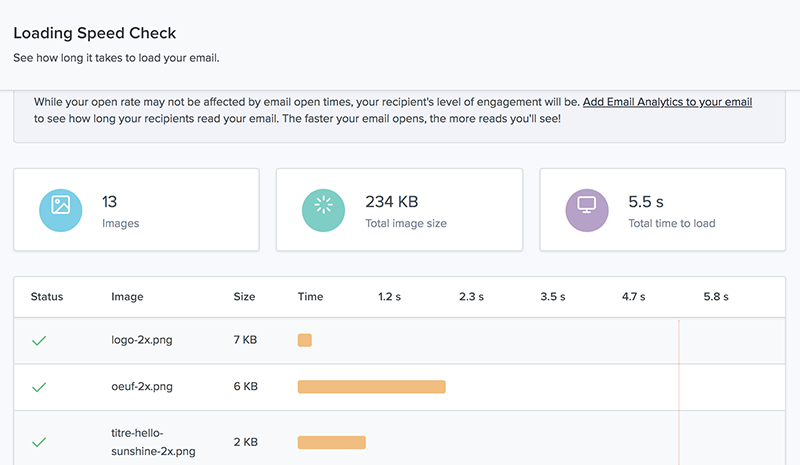The width and height of the screenshot is (800, 465).
Task: Click the blue Images icon
Action: (x=60, y=210)
